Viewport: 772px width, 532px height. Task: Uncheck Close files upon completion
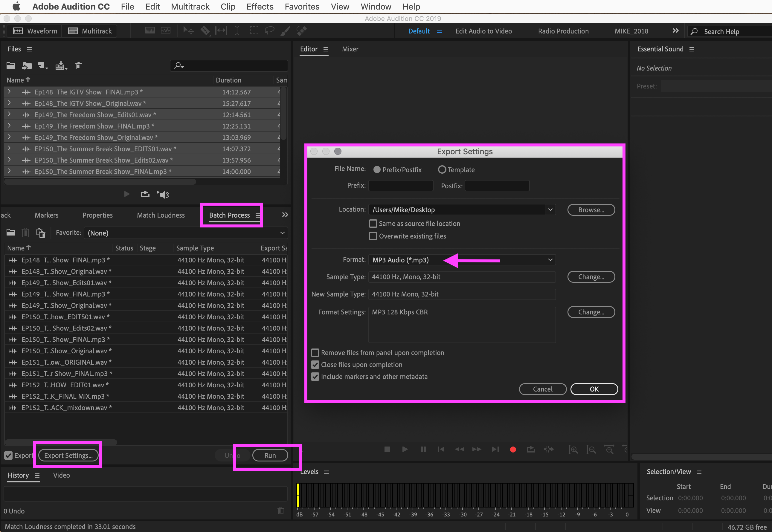click(x=315, y=365)
